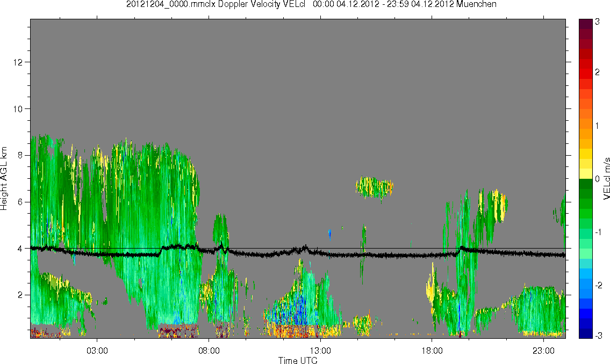Click the colorbar value -2 label
610x364 pixels.
(x=598, y=286)
